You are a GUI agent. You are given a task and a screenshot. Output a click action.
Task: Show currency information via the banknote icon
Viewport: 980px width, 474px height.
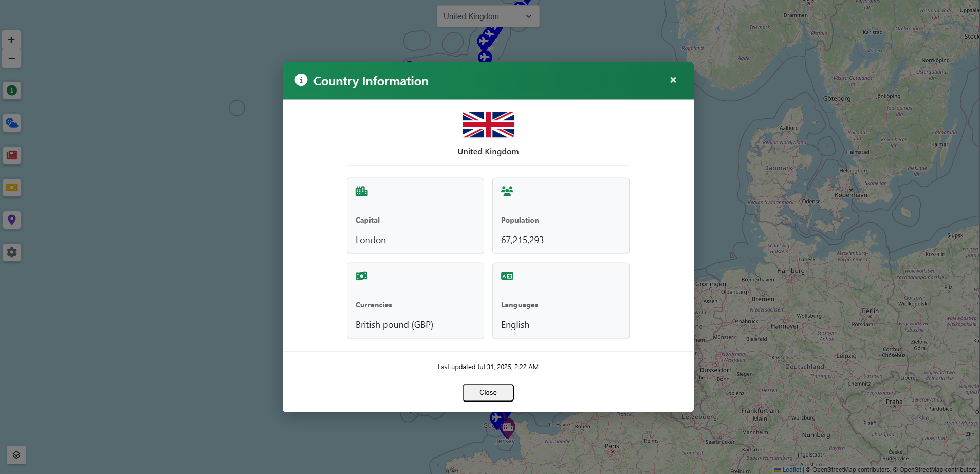coord(11,188)
